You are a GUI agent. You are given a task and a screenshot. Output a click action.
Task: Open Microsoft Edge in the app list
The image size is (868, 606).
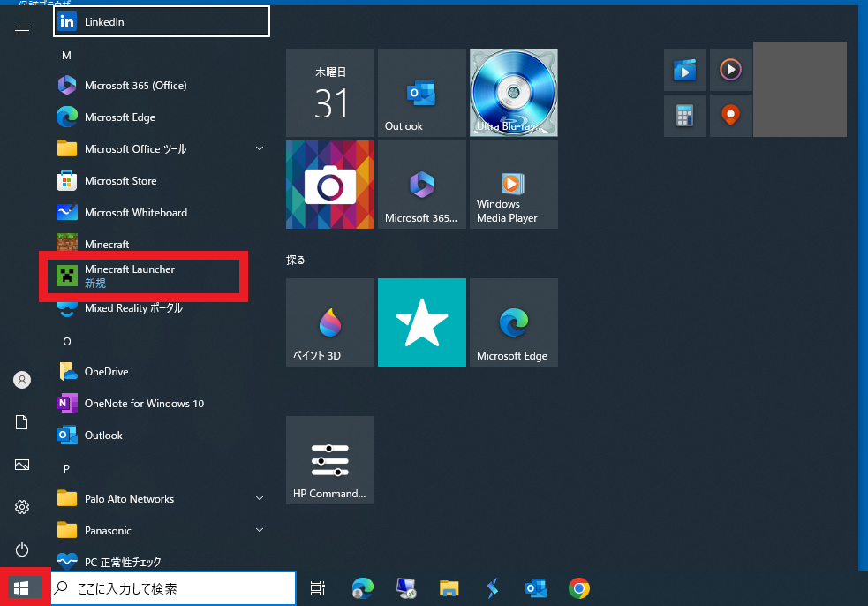161,117
